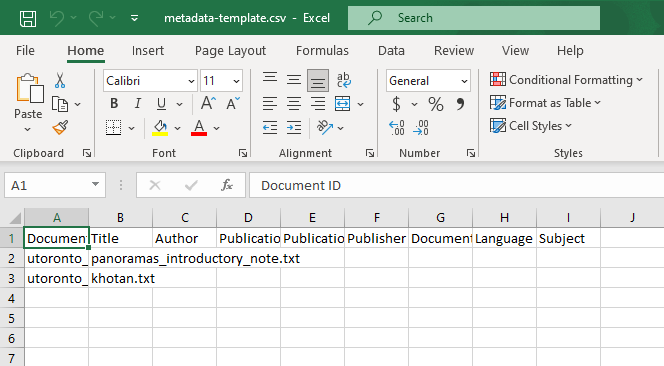The image size is (664, 366).
Task: Select column header D
Action: pyautogui.click(x=248, y=218)
